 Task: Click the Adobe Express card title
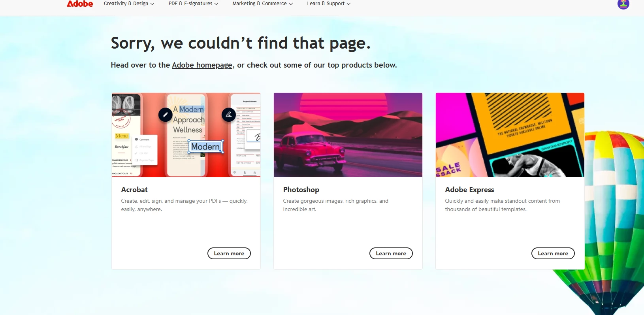coord(469,190)
